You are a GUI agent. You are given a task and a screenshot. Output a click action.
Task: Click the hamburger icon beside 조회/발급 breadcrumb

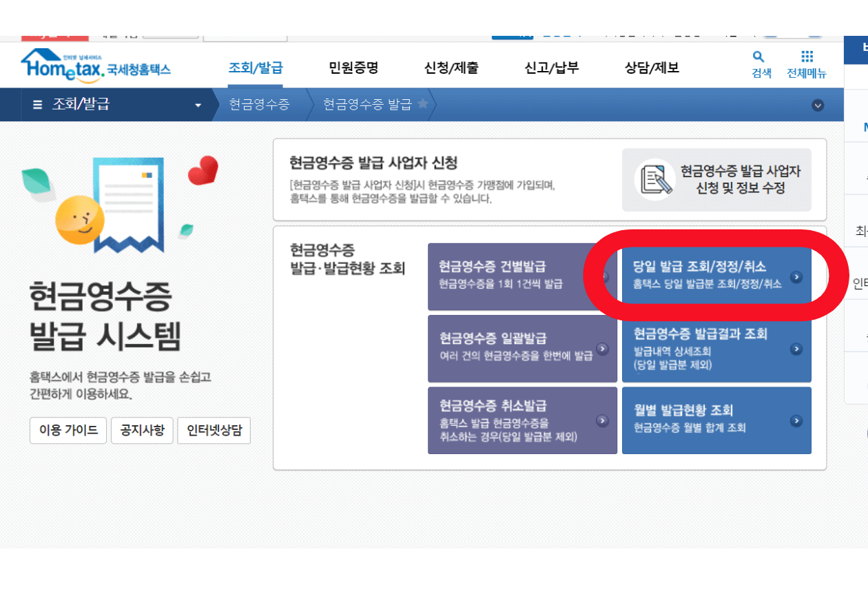39,105
